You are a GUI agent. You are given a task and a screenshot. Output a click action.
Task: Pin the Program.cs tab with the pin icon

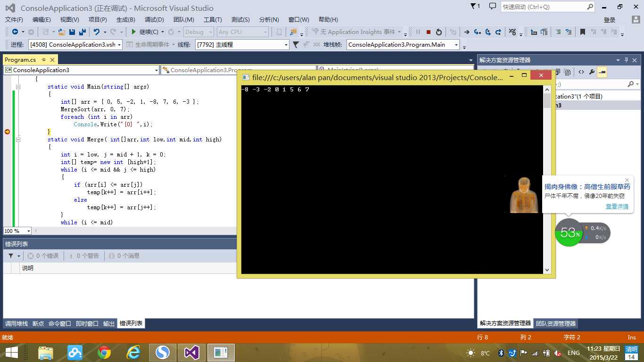(x=43, y=59)
